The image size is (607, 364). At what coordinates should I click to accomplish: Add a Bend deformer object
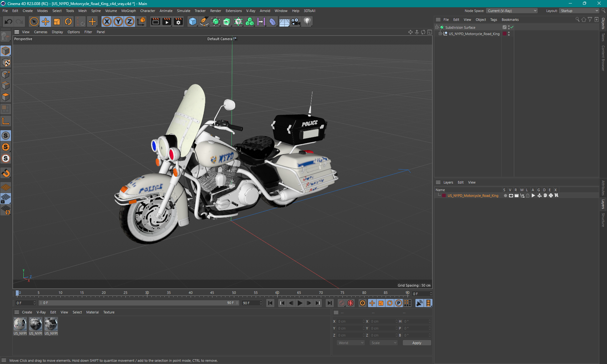(x=273, y=21)
